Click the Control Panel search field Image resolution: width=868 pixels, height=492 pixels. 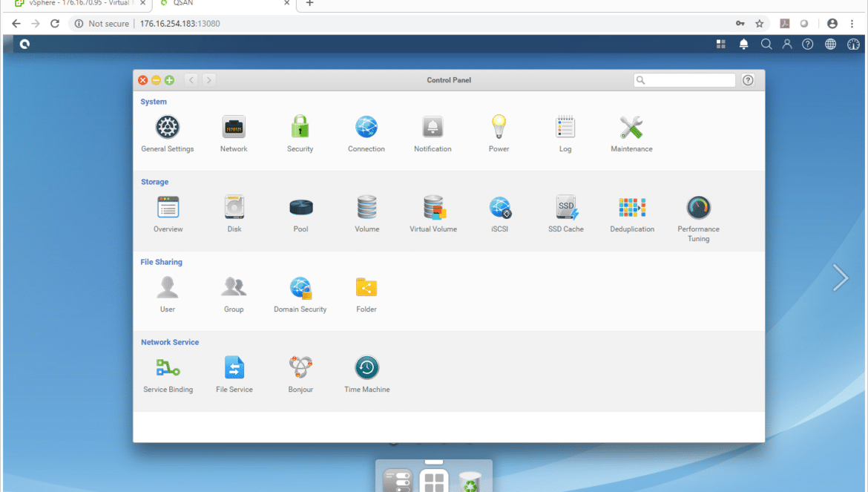tap(685, 80)
